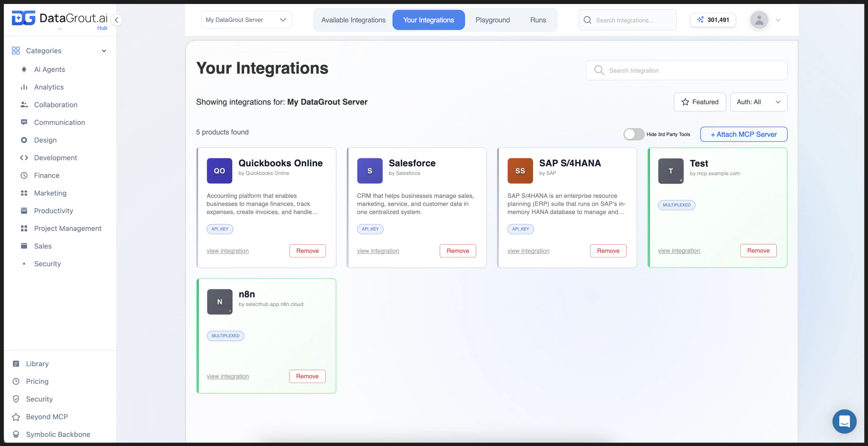
Task: Click the Communication speech-bubble icon
Action: click(24, 122)
